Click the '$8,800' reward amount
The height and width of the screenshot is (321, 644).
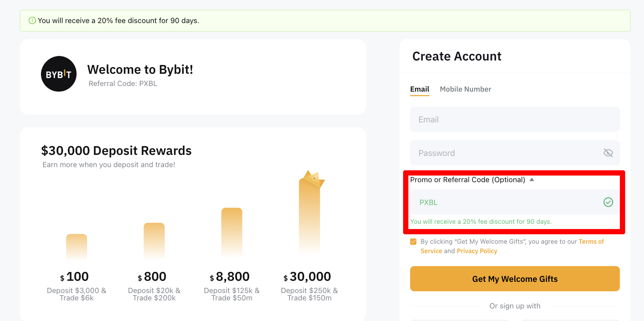pyautogui.click(x=230, y=277)
